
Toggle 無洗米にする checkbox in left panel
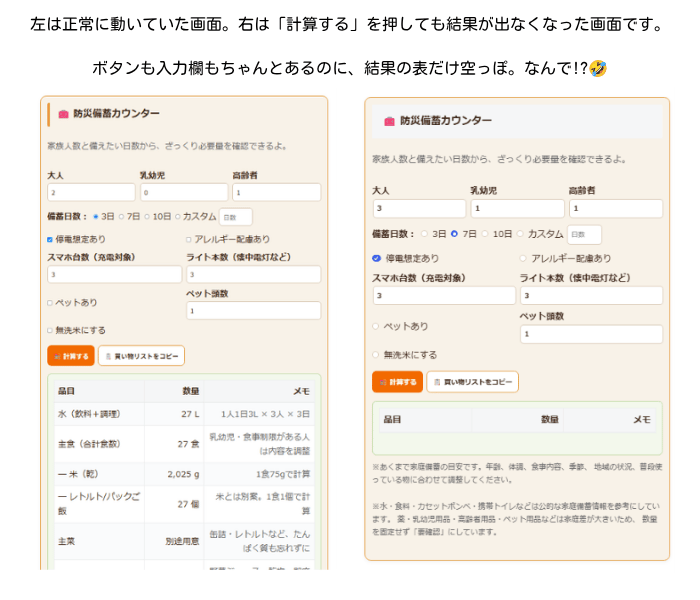pyautogui.click(x=50, y=330)
